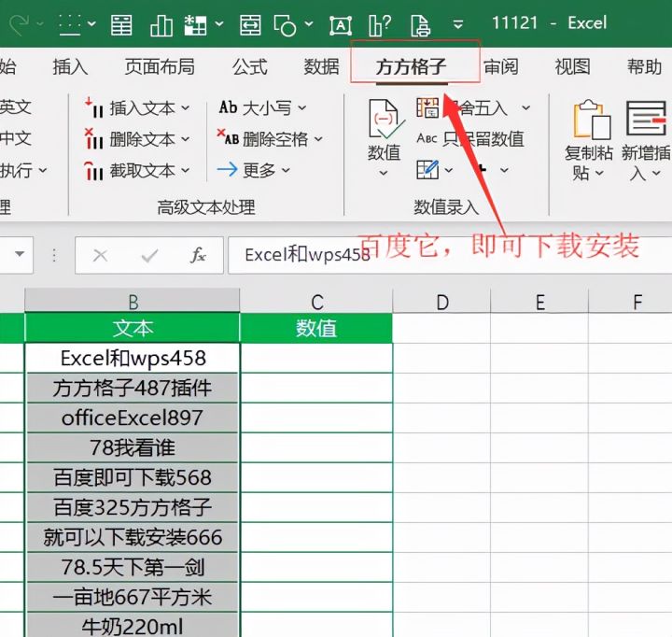Switch to the 审阅 ribbon tab
Screen dimensions: 672x637
(501, 67)
